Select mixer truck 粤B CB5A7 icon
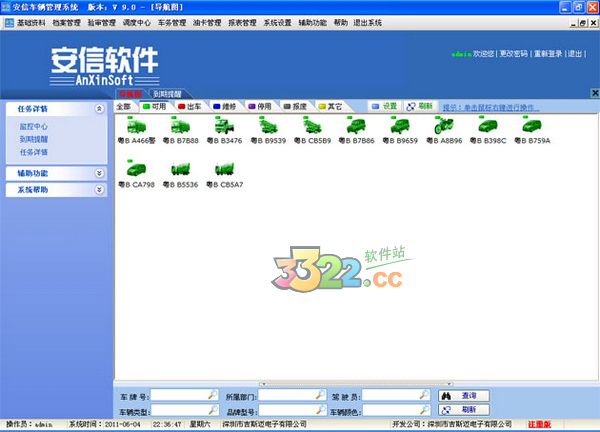This screenshot has width=600, height=432. 224,169
